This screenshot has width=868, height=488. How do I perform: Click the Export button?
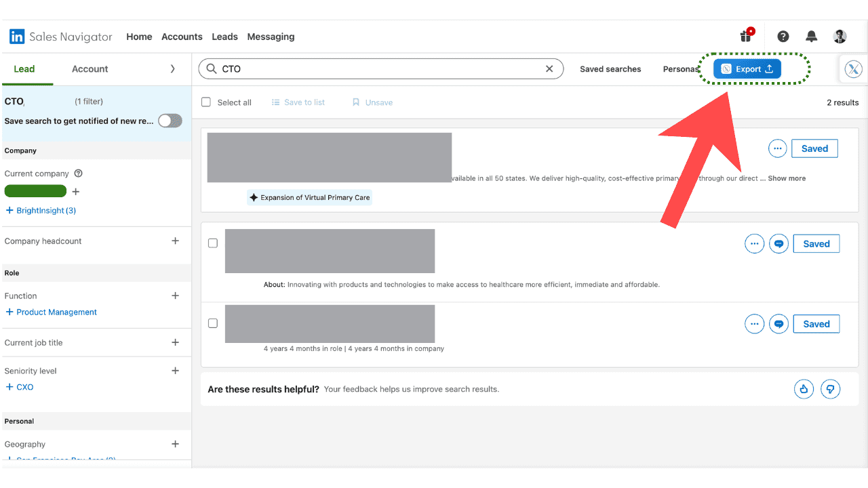747,69
